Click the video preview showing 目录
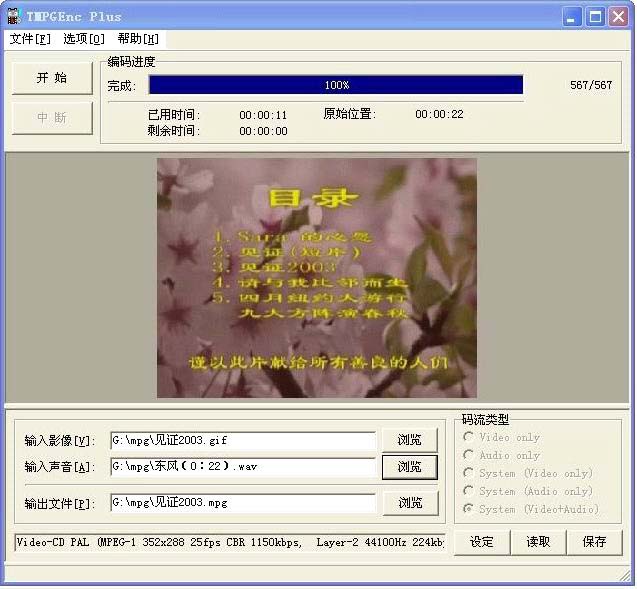Viewport: 637px width, 589px height. (318, 277)
